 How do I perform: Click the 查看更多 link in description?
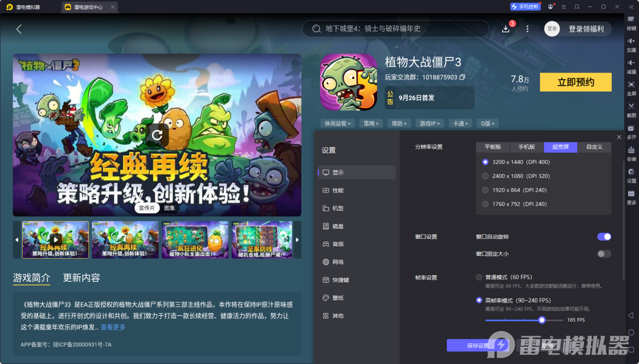pyautogui.click(x=113, y=327)
